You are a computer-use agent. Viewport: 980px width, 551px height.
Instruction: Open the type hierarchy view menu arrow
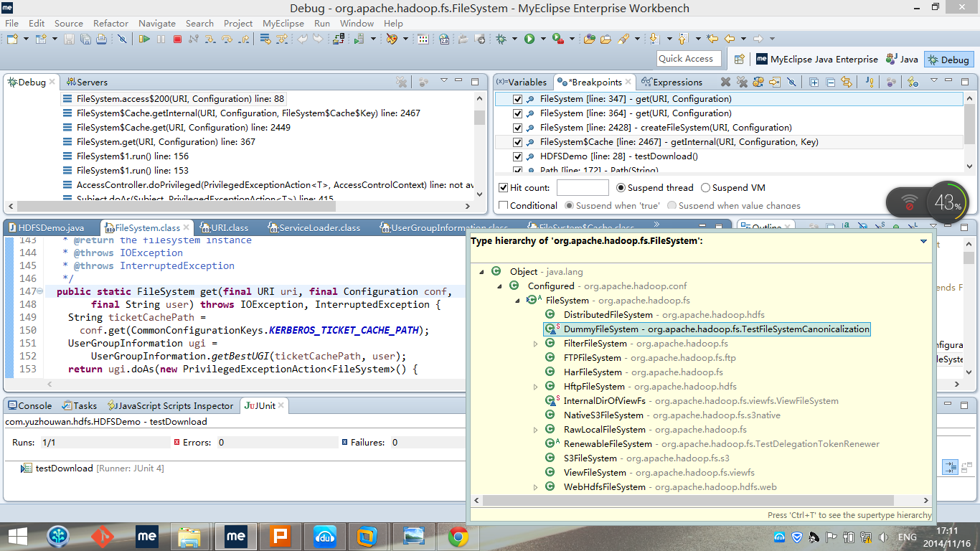tap(923, 242)
